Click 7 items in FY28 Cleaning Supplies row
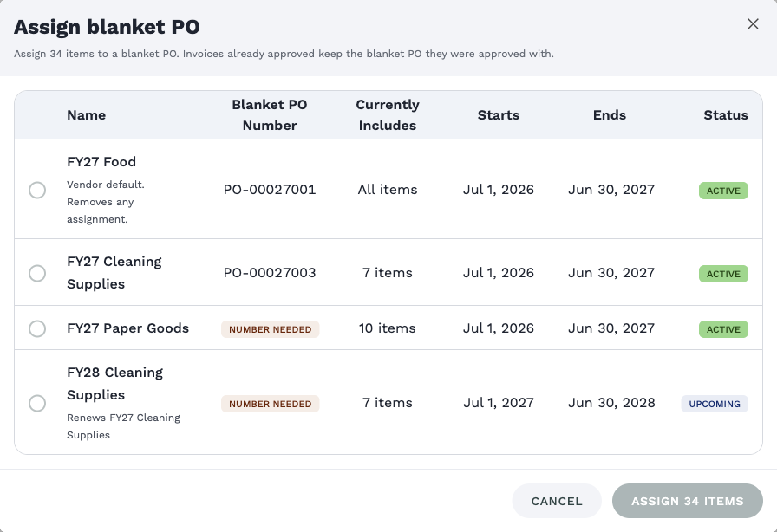Image resolution: width=777 pixels, height=532 pixels. pyautogui.click(x=388, y=403)
